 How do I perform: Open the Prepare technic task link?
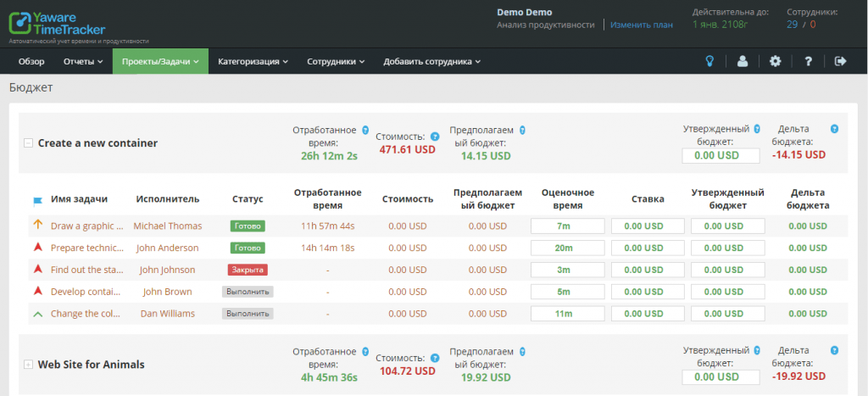pos(86,248)
